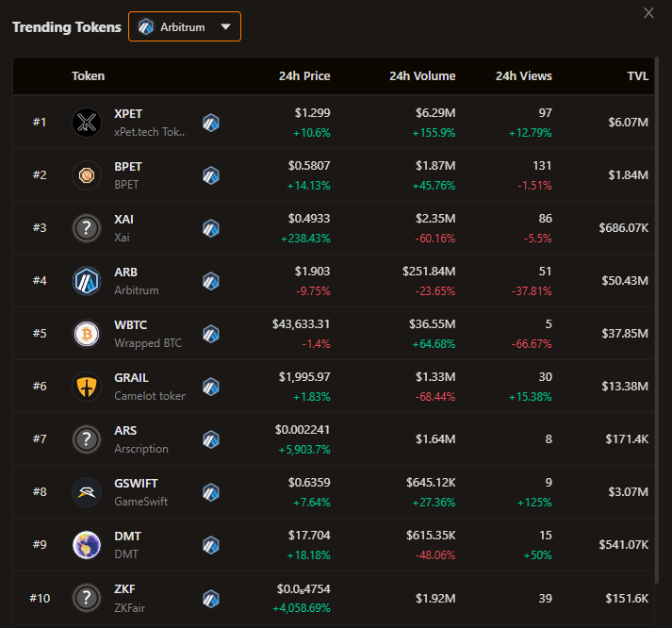Viewport: 672px width, 628px height.
Task: Click the Arbitrum chain badge in DMT row
Action: 211,545
